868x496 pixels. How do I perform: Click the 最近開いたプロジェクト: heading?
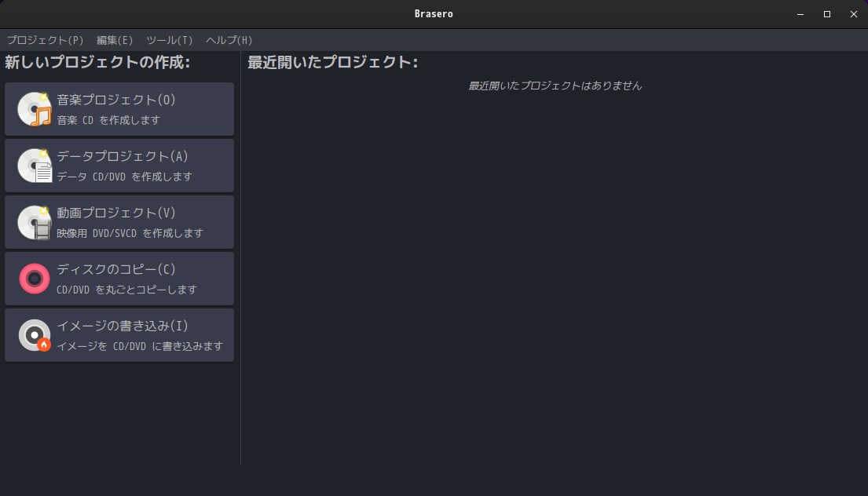(x=332, y=62)
